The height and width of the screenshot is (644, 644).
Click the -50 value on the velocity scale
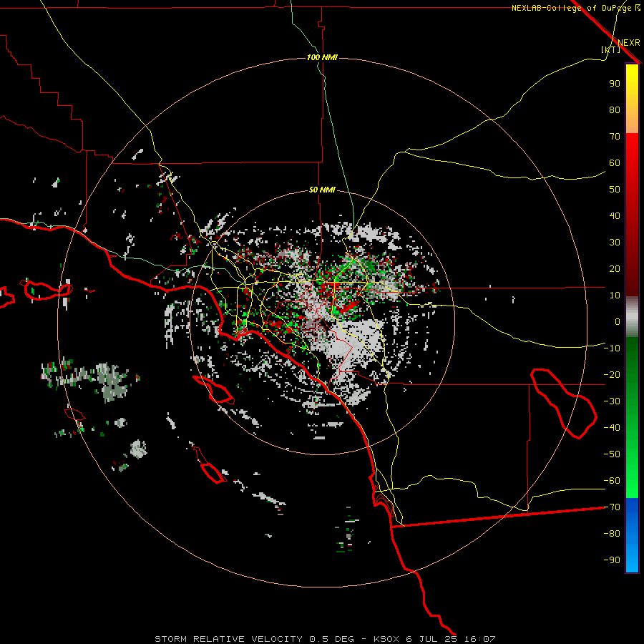[x=612, y=454]
